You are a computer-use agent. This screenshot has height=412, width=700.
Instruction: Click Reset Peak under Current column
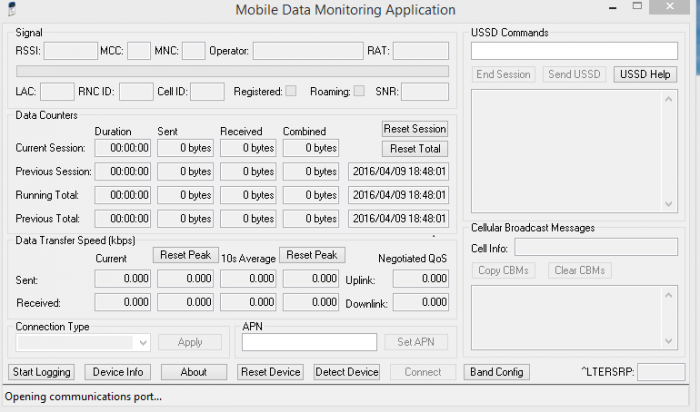click(x=185, y=255)
